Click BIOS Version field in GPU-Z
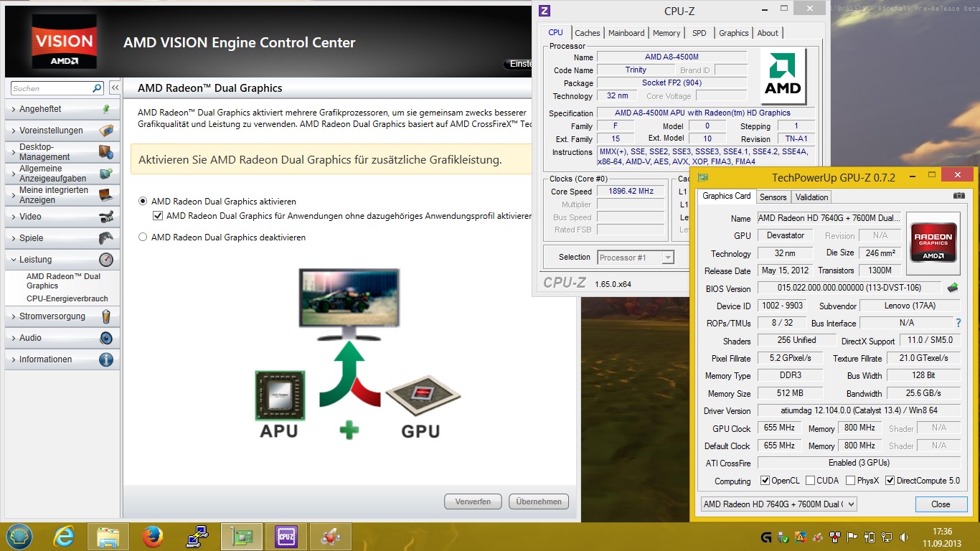The image size is (980, 551). 849,288
